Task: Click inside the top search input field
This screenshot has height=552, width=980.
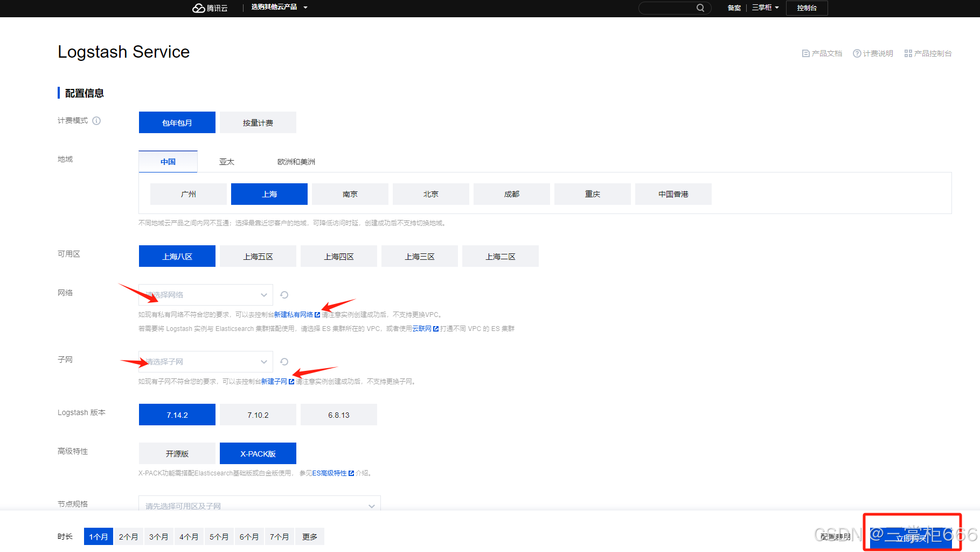Action: pyautogui.click(x=668, y=8)
